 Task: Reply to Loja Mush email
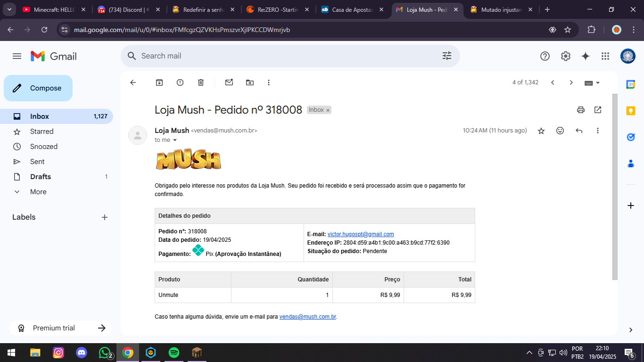click(x=579, y=131)
